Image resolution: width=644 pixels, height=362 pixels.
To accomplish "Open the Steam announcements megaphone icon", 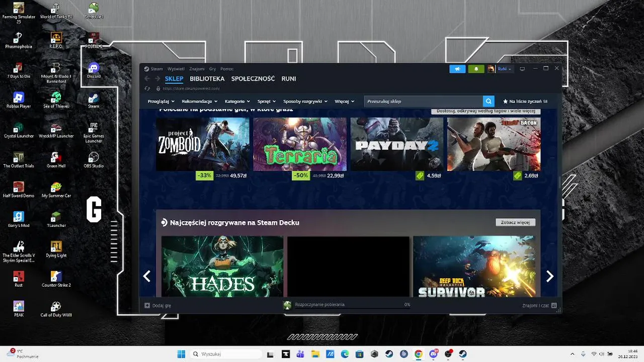I will point(457,69).
